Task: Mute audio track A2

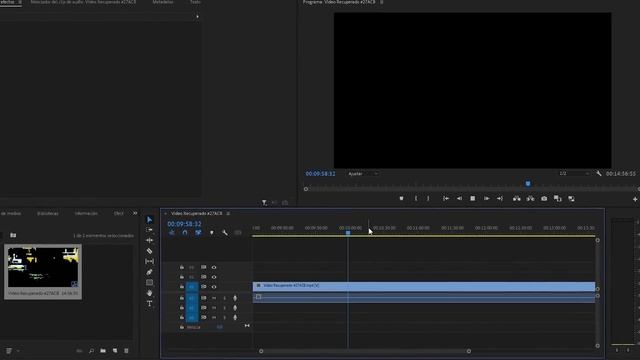Action: click(214, 308)
